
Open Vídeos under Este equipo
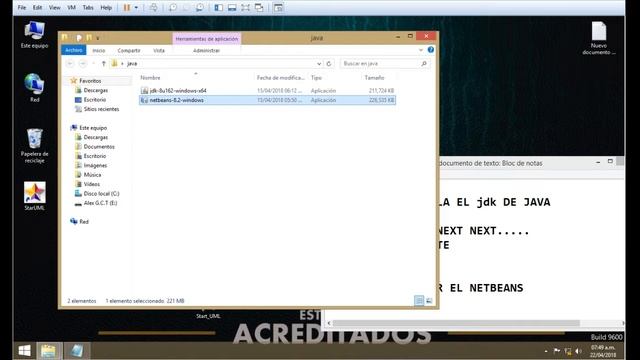[x=91, y=184]
